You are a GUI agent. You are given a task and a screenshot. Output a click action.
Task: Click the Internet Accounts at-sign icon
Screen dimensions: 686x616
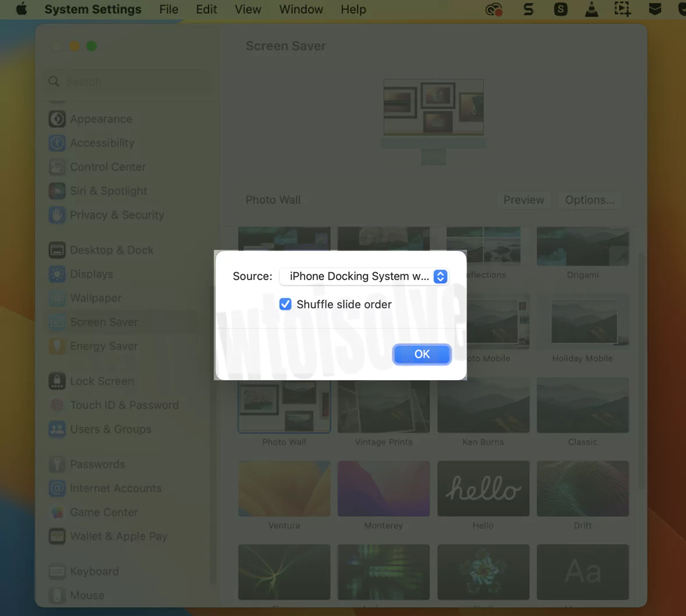pyautogui.click(x=57, y=488)
